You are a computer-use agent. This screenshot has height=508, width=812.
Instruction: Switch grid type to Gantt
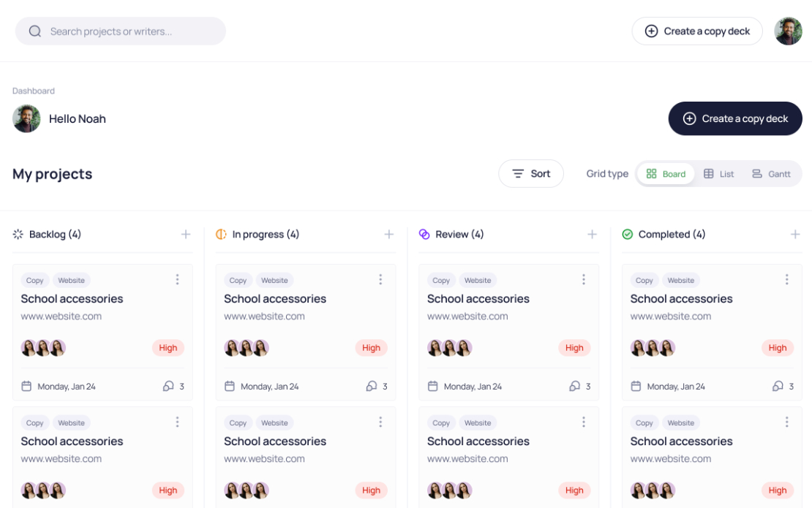(771, 174)
